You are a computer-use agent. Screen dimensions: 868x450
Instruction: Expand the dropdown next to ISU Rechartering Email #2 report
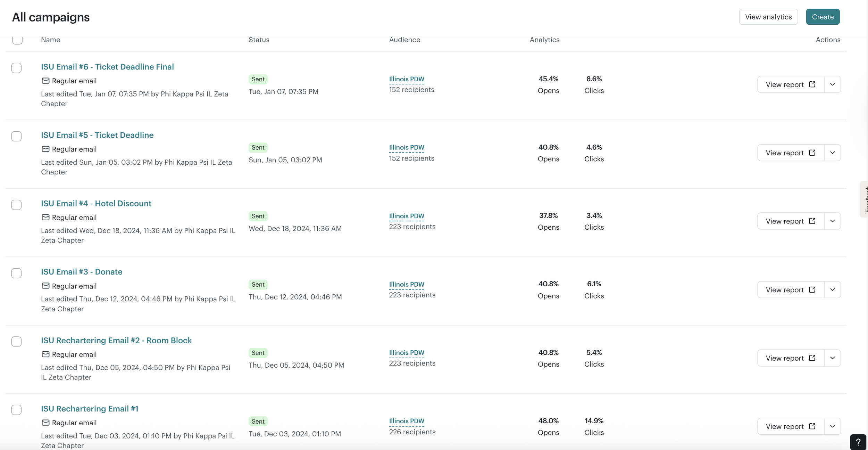pos(832,358)
